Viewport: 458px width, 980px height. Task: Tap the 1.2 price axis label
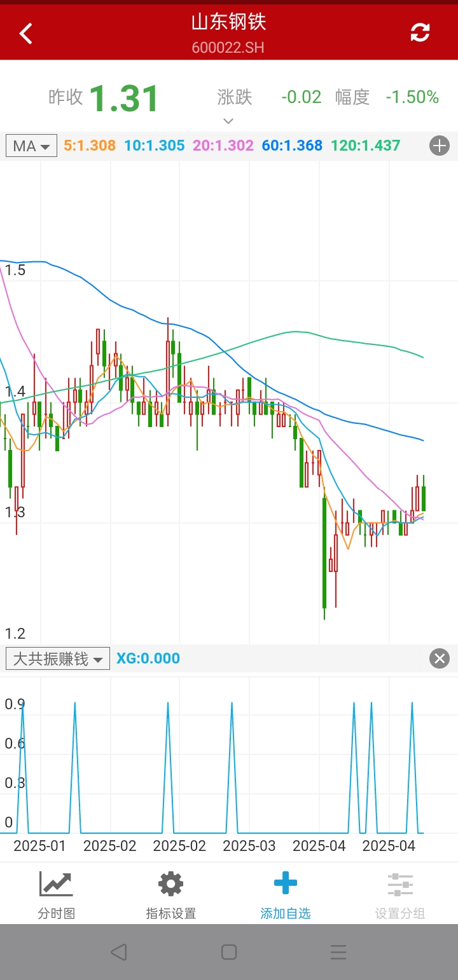[x=15, y=633]
